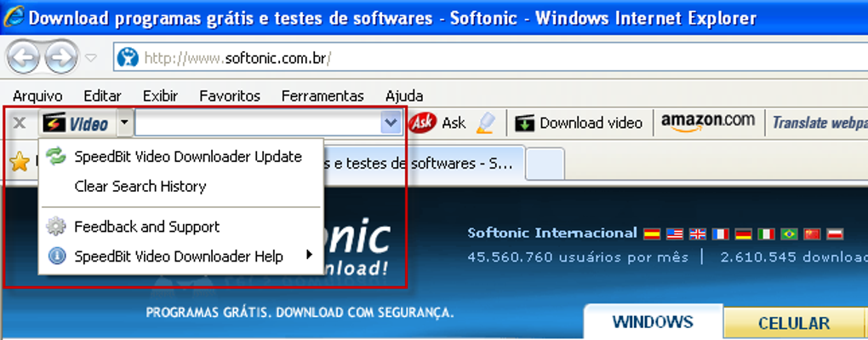This screenshot has height=340, width=868.
Task: Click the Download video toolbar button
Action: 579,123
